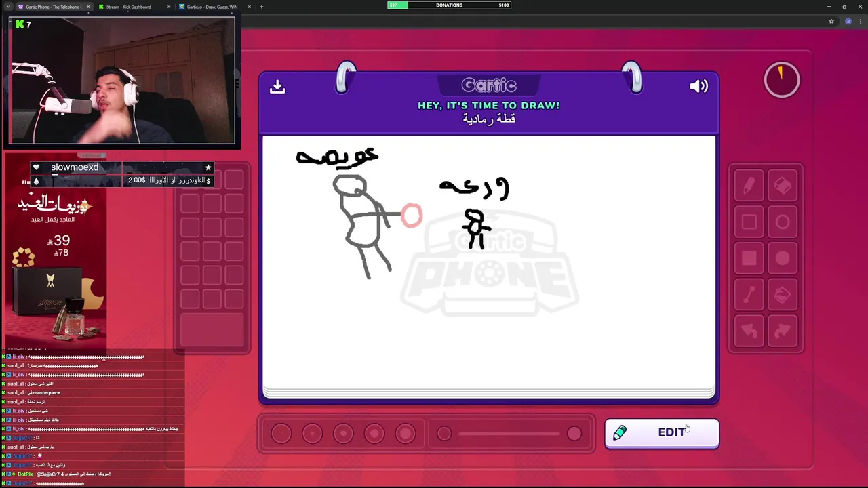Adjust the opacity slider track
This screenshot has height=488, width=868.
tap(509, 434)
